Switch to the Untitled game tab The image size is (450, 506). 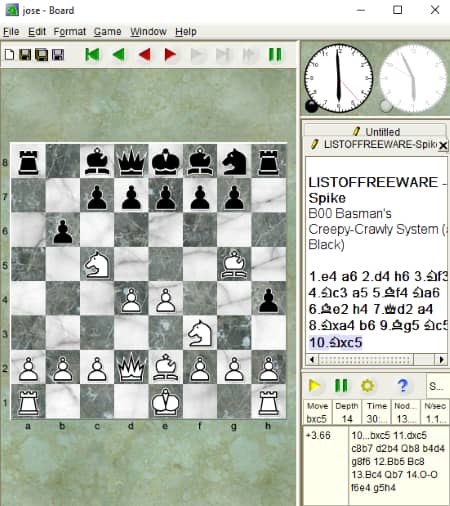pyautogui.click(x=375, y=131)
